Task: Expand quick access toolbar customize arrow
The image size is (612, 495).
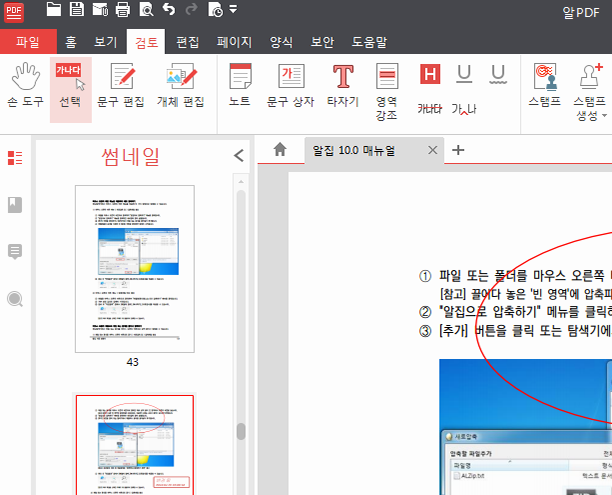Action: tap(233, 9)
